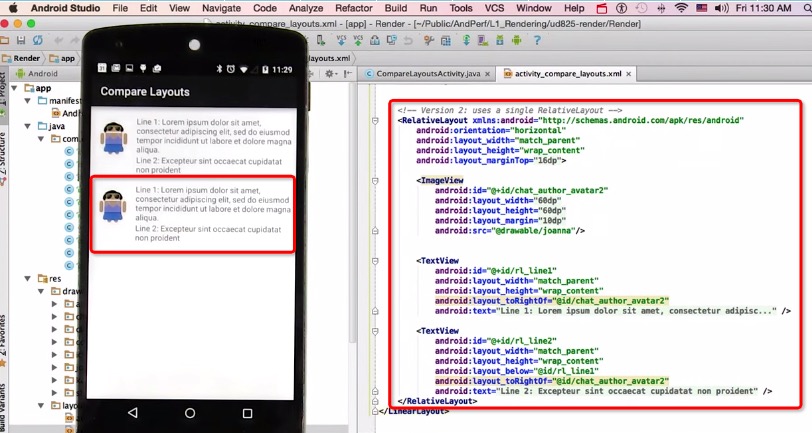Image resolution: width=812 pixels, height=433 pixels.
Task: Click the Synchronize refresh arrows icon
Action: click(x=38, y=40)
